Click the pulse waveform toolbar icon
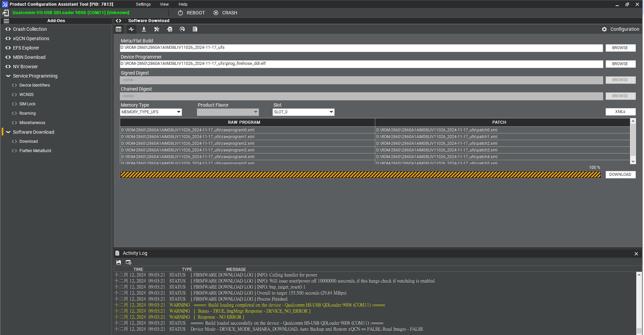This screenshot has height=335, width=644. point(131,29)
